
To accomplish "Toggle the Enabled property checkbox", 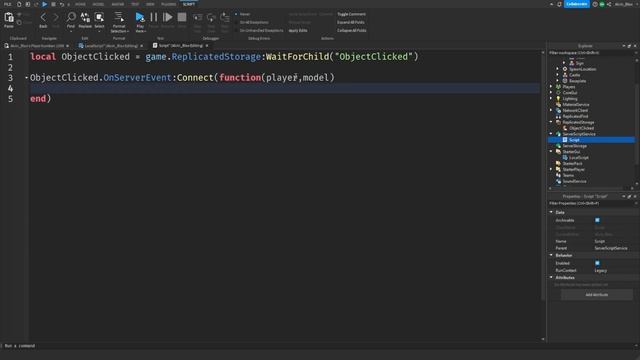I will (597, 264).
